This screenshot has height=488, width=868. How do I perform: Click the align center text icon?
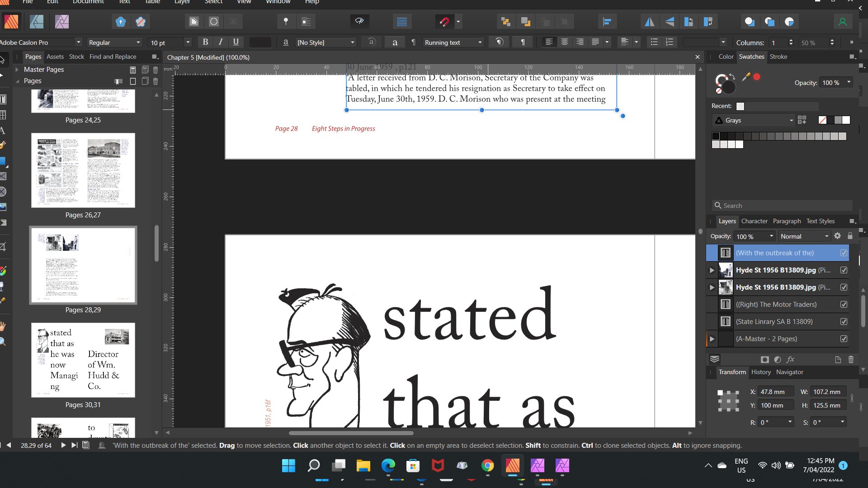coord(564,42)
